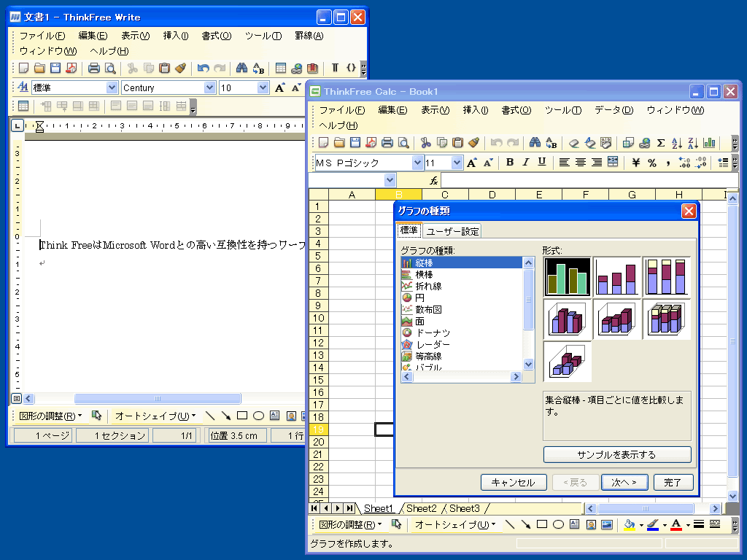Open 挿入 menu in Calc window

pyautogui.click(x=475, y=110)
